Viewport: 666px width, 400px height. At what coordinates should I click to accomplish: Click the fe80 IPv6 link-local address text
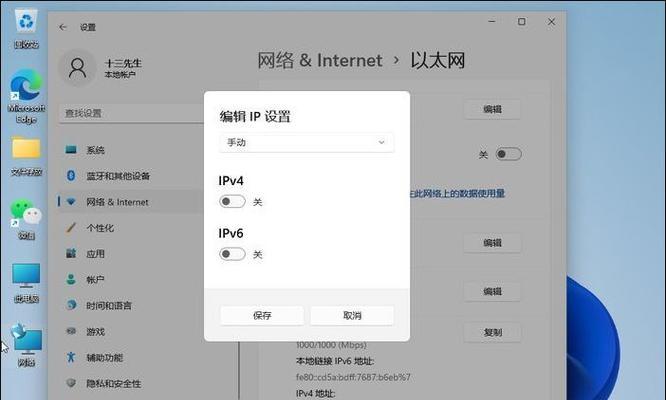(353, 377)
